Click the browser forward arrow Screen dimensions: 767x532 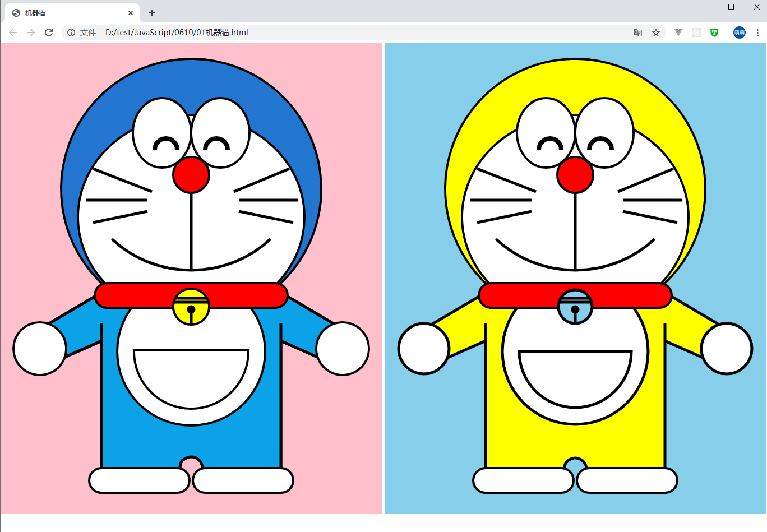[x=31, y=33]
